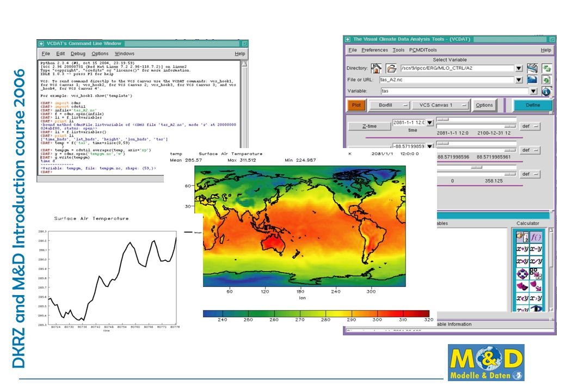Click the pink mask with arrow icon
566x392 pixels.
point(536,286)
